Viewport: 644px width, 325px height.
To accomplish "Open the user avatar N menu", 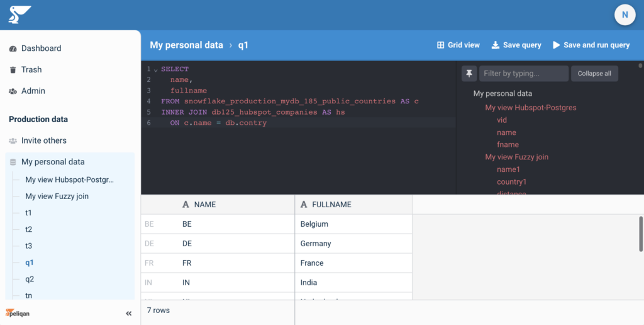I will click(x=625, y=15).
